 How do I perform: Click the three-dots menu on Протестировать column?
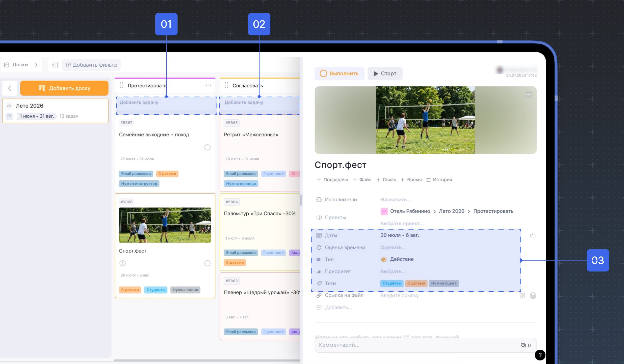click(208, 85)
